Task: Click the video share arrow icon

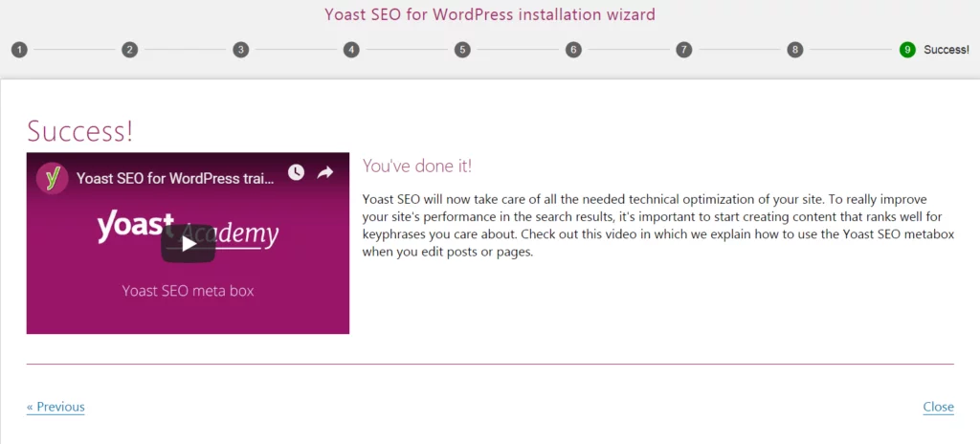Action: coord(325,172)
